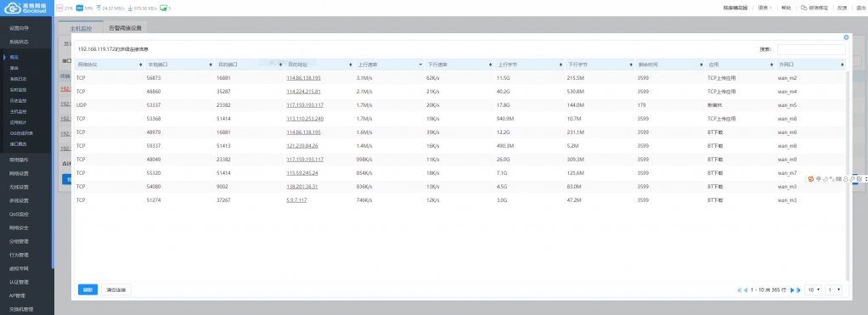Open the page number dropdown

[x=834, y=290]
